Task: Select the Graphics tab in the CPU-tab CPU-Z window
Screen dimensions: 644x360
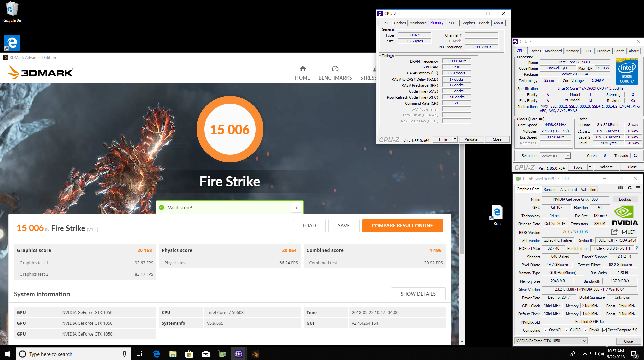Action: click(603, 51)
